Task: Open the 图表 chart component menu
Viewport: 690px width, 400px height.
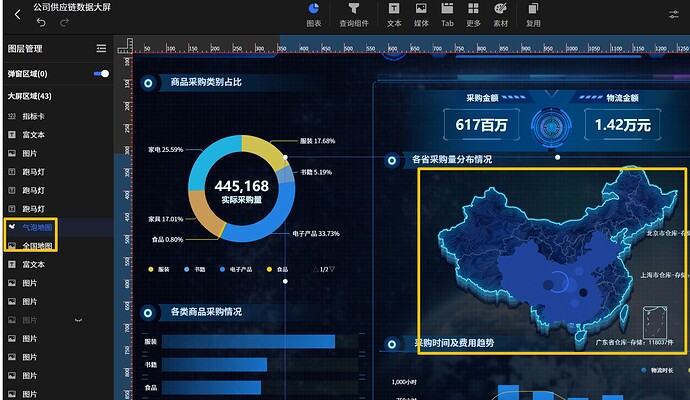Action: (313, 15)
